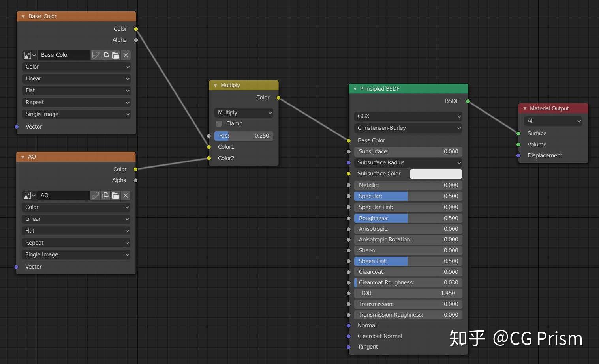
Task: Collapse the Base_Color node
Action: click(x=23, y=17)
